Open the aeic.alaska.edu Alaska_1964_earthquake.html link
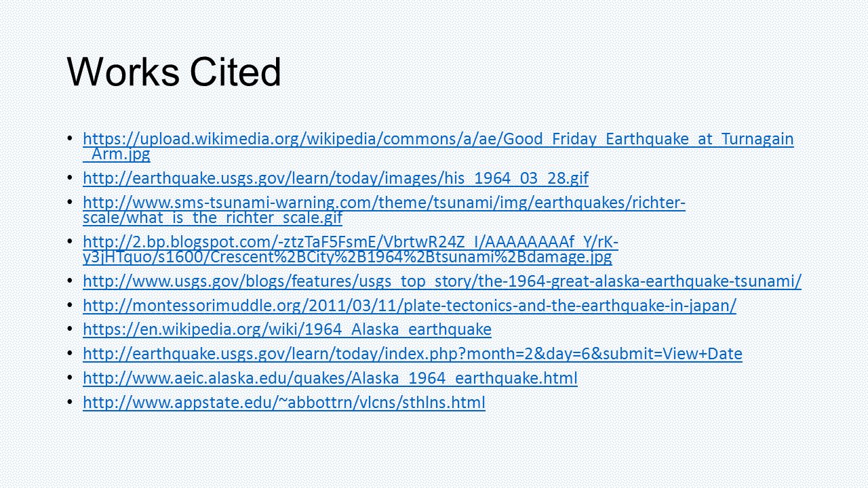This screenshot has height=488, width=868. tap(330, 378)
